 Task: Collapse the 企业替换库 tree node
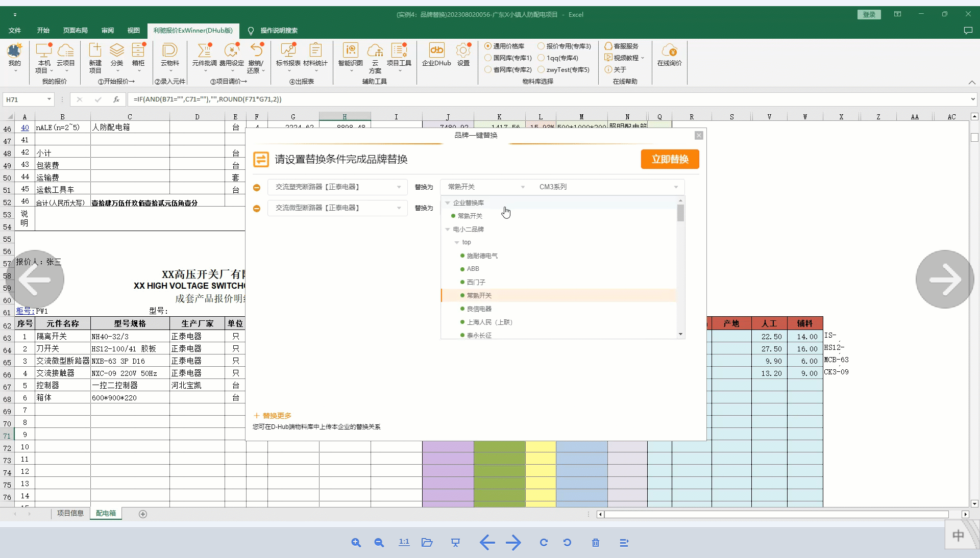coord(448,203)
